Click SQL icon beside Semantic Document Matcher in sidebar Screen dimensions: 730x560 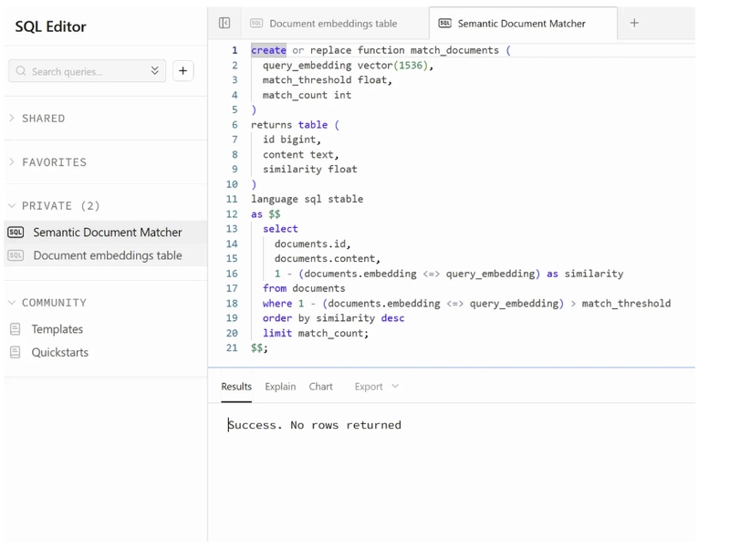16,233
